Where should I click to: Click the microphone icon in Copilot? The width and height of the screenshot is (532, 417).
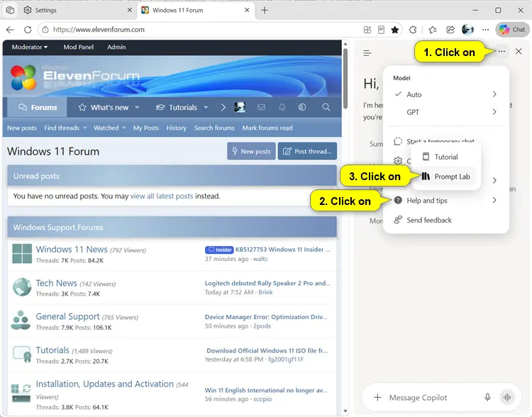tap(487, 397)
